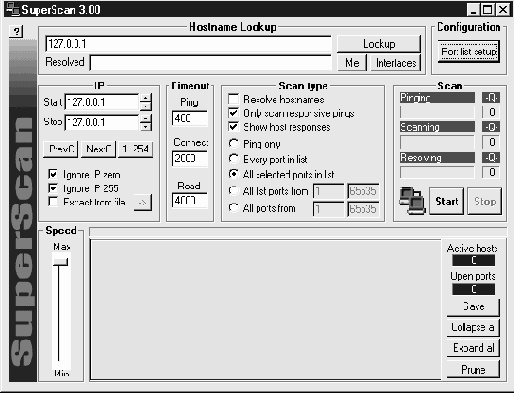Click the PrevC button
This screenshot has height=393, width=514.
60,149
